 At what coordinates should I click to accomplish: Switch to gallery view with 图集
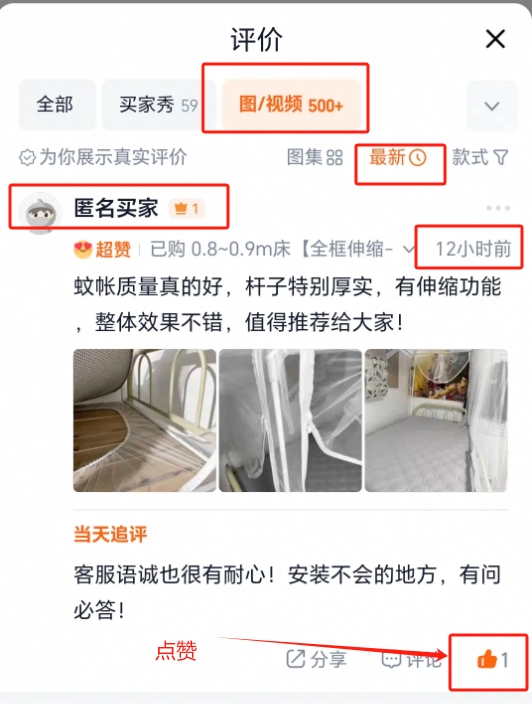[315, 158]
